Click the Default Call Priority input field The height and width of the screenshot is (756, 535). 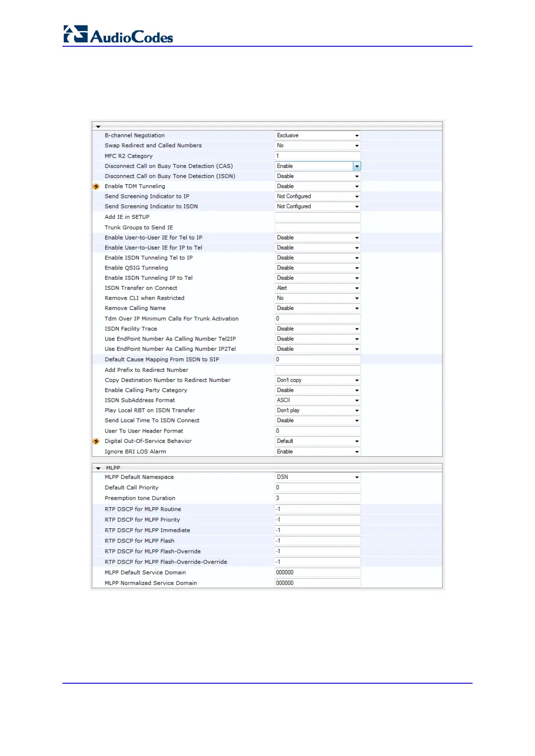tap(318, 487)
